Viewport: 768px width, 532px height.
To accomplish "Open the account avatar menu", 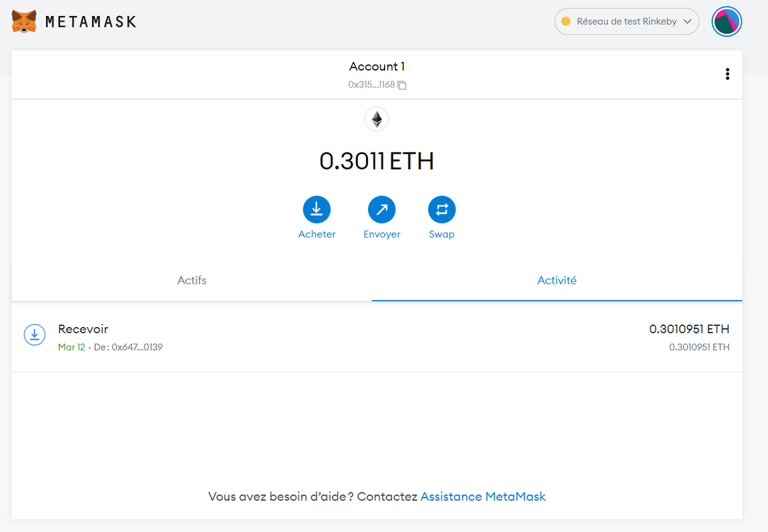I will pyautogui.click(x=726, y=22).
